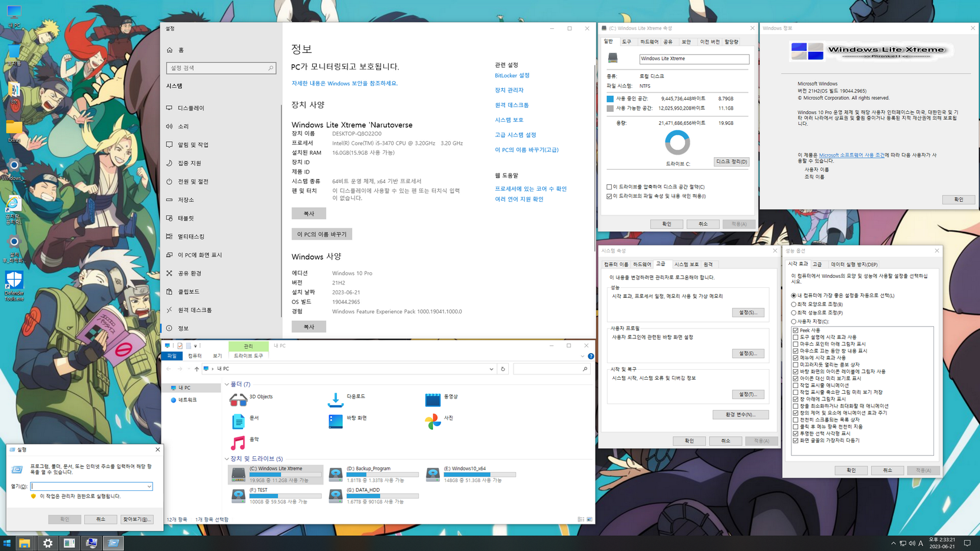Click the Settings 설정 검색 search field
The image size is (980, 551).
click(221, 68)
